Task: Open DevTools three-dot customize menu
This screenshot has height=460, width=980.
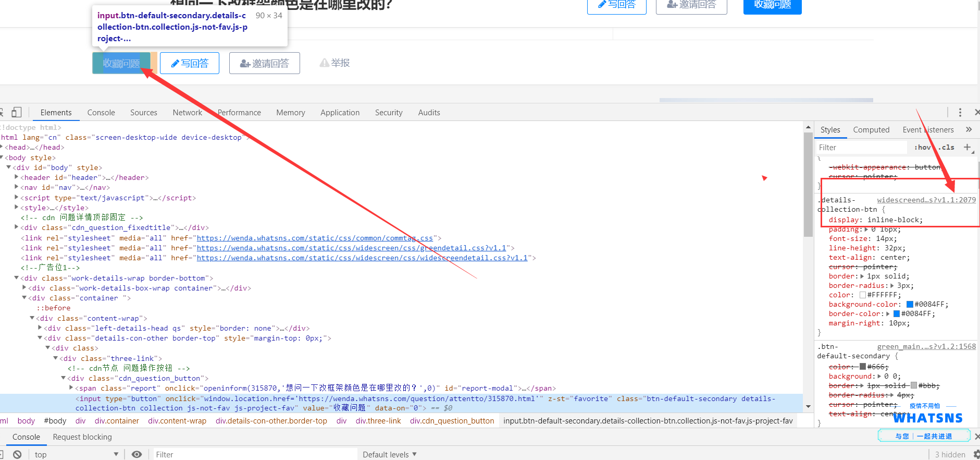Action: (960, 112)
